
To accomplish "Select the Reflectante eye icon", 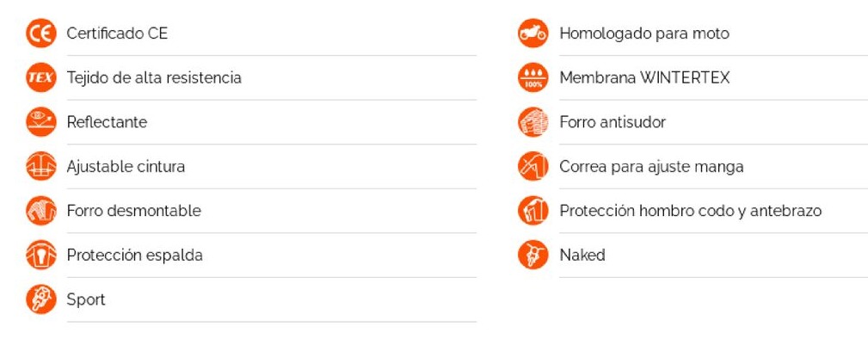I will click(x=41, y=122).
